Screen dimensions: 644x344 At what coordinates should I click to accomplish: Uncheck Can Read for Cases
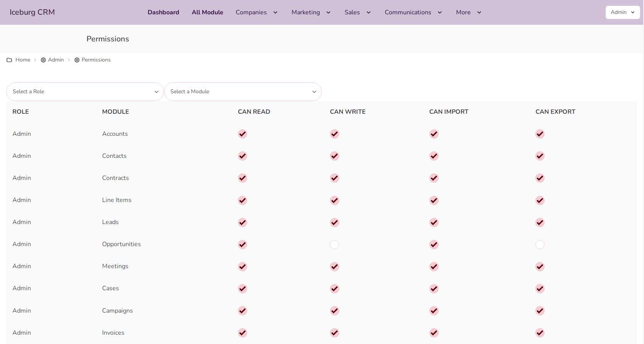243,289
